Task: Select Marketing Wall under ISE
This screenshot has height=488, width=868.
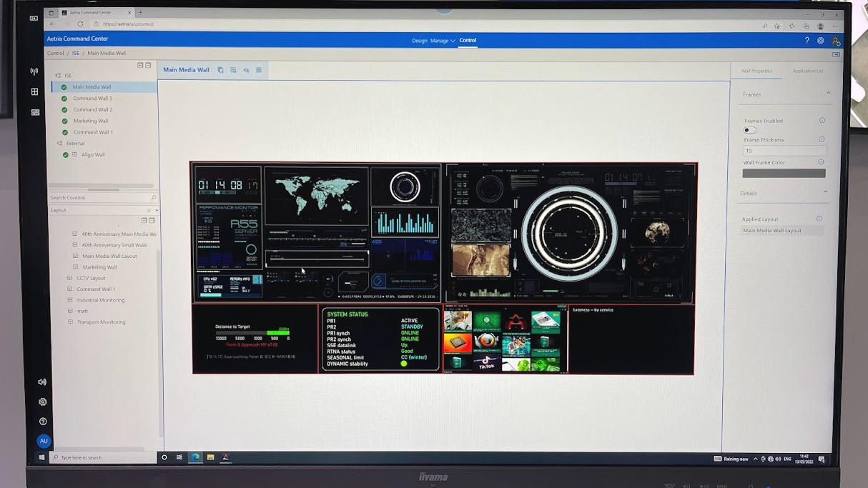Action: (90, 121)
